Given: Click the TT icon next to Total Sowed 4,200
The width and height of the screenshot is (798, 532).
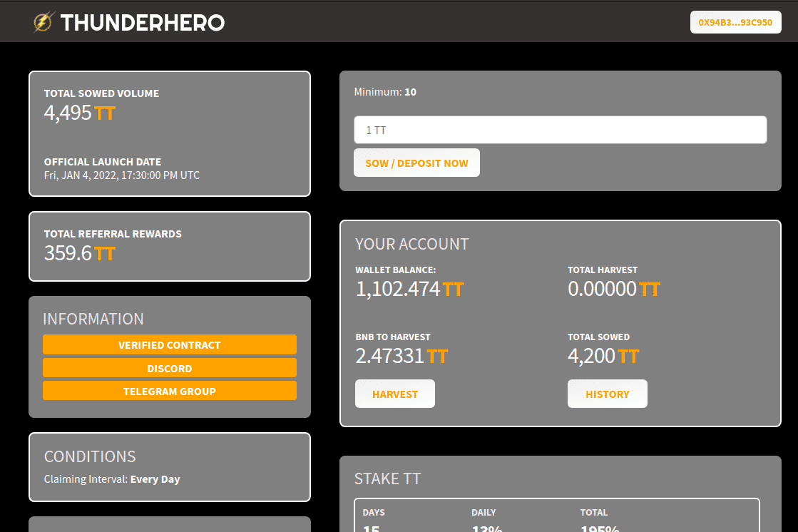Looking at the screenshot, I should coord(628,355).
